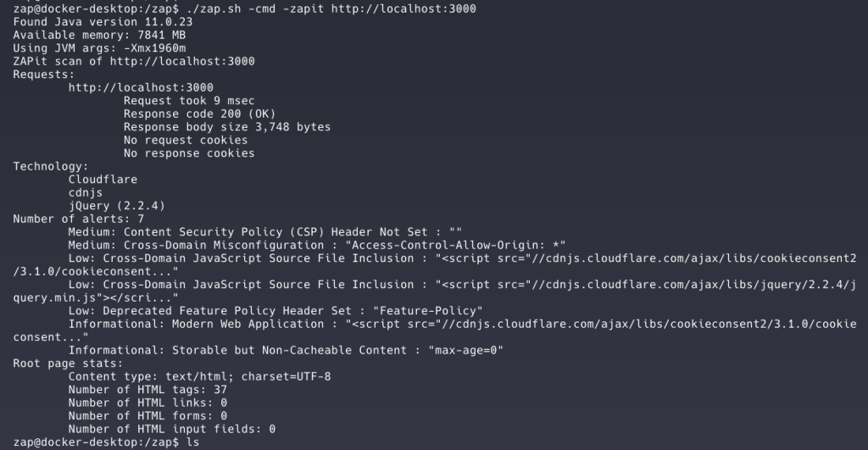The image size is (868, 450).
Task: Click the 'Available memory: 7841 MB' line
Action: pos(100,35)
